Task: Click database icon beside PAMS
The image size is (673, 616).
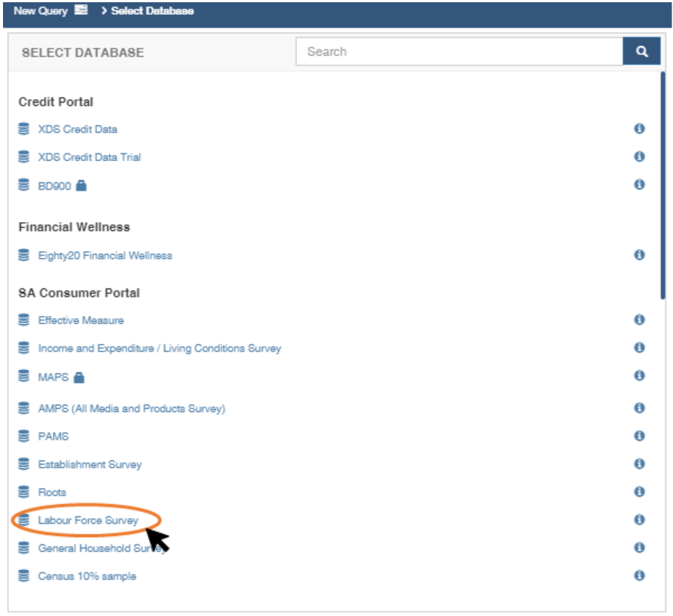Action: point(24,436)
